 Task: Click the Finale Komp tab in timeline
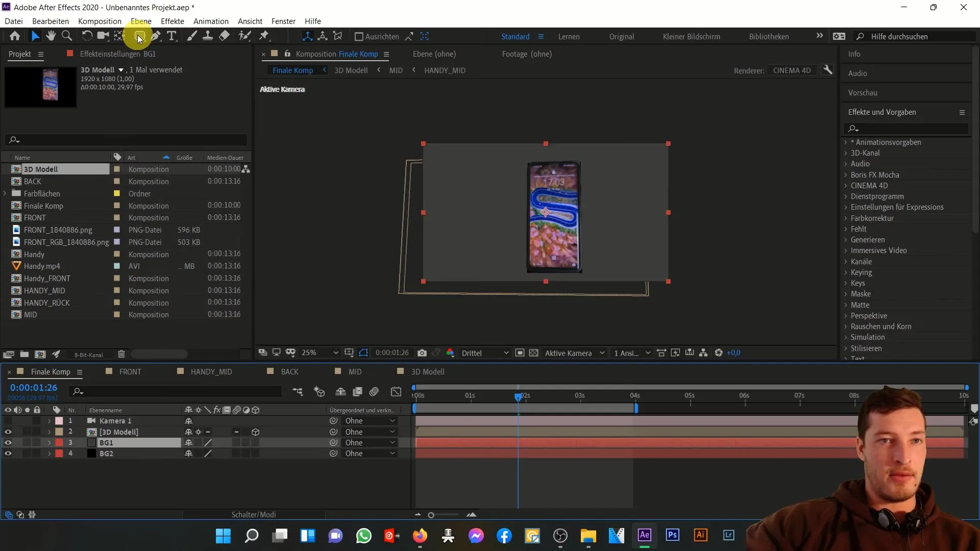pos(51,371)
